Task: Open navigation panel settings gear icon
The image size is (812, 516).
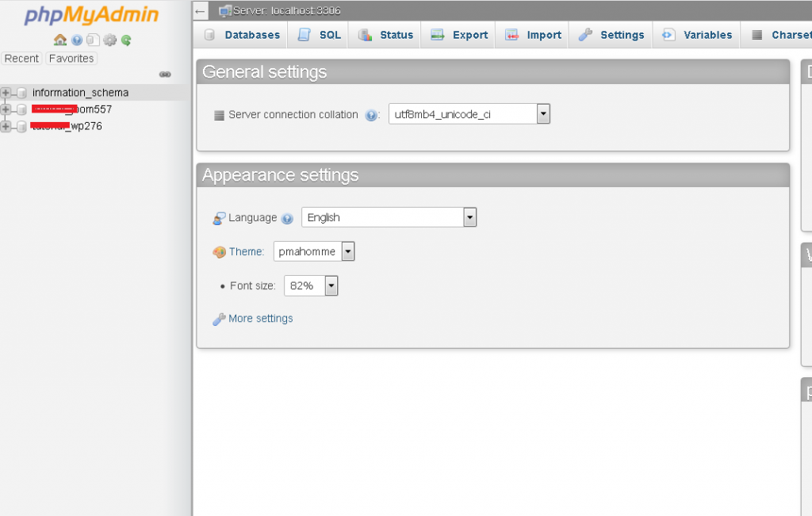Action: 109,40
